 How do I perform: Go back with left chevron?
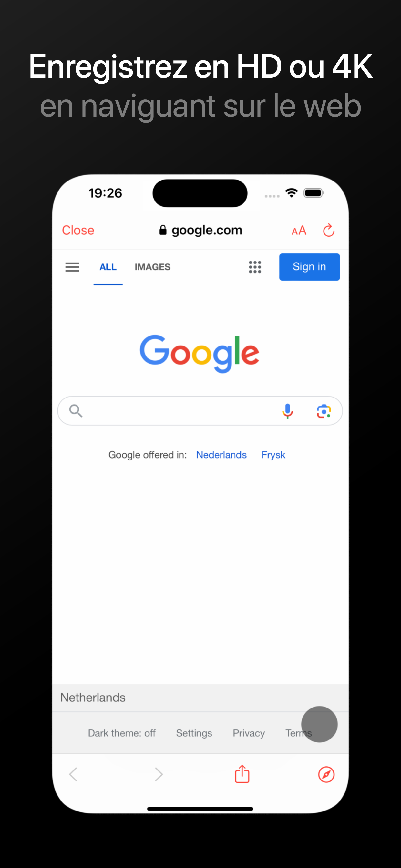(x=73, y=774)
